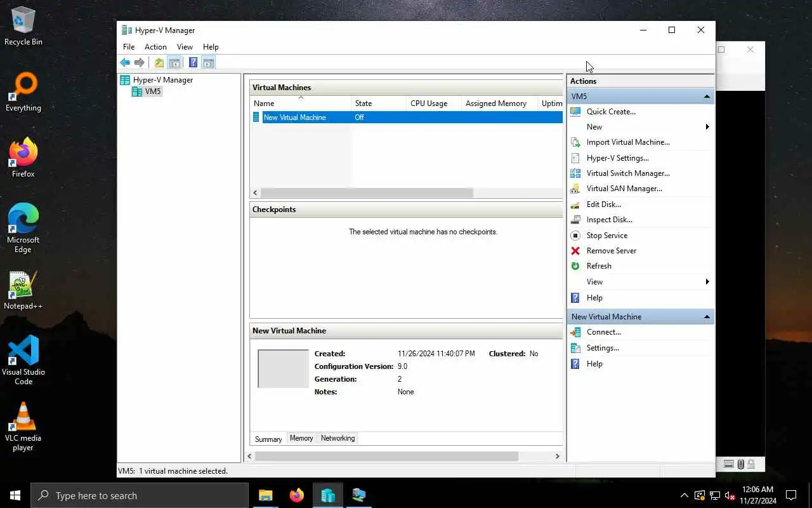Open Settings under New Virtual Machine actions

tap(603, 348)
